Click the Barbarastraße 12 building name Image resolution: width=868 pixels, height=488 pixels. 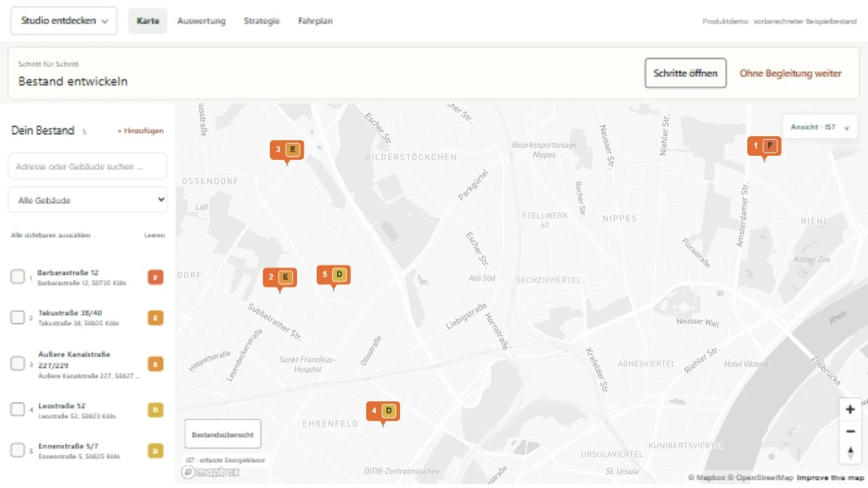[68, 272]
